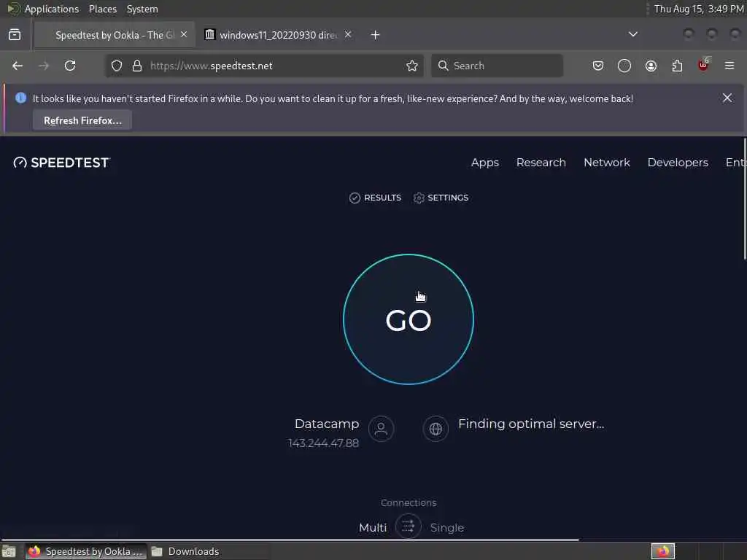Open uBlock Origin extension icon

pyautogui.click(x=703, y=65)
